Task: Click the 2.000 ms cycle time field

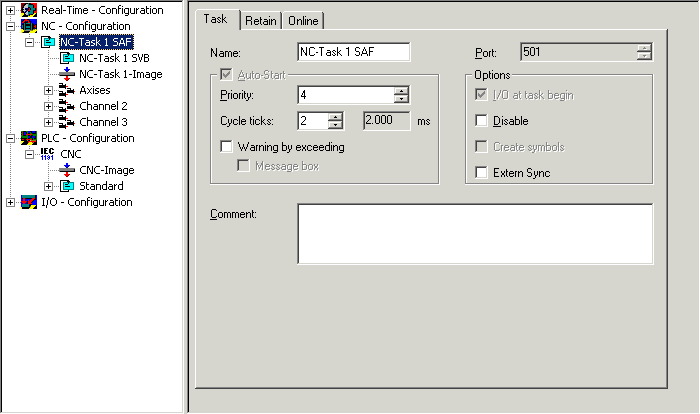Action: [387, 121]
